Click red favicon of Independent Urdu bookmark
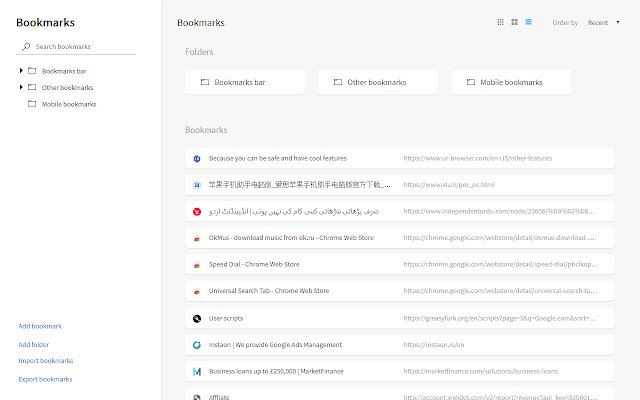640x400 pixels. [197, 211]
